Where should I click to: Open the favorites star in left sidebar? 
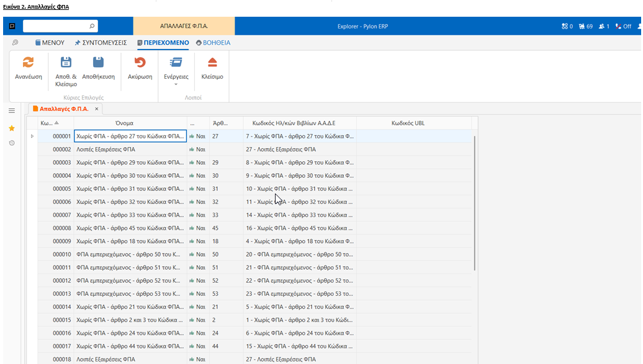point(11,128)
